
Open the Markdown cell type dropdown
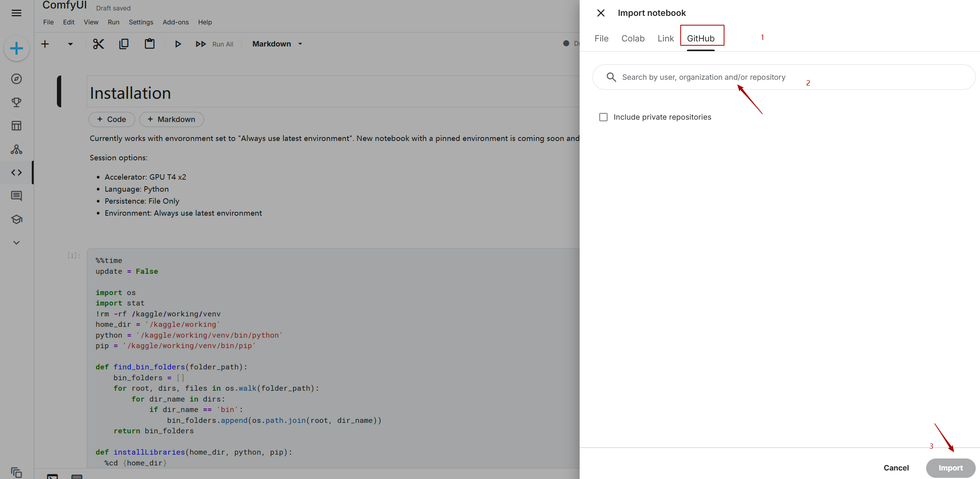pyautogui.click(x=277, y=44)
